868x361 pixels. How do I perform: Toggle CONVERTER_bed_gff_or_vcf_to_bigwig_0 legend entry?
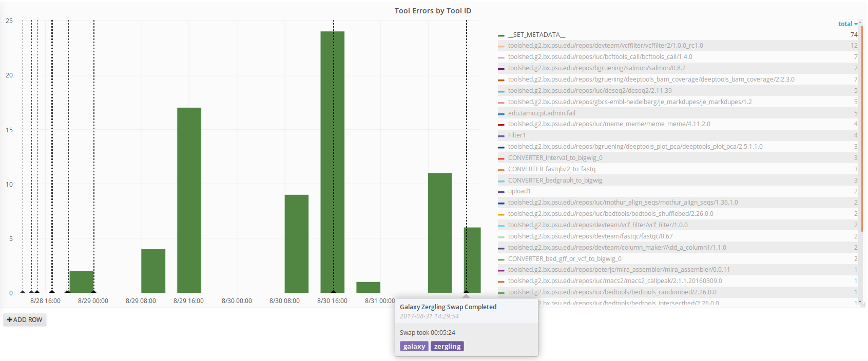pyautogui.click(x=565, y=259)
